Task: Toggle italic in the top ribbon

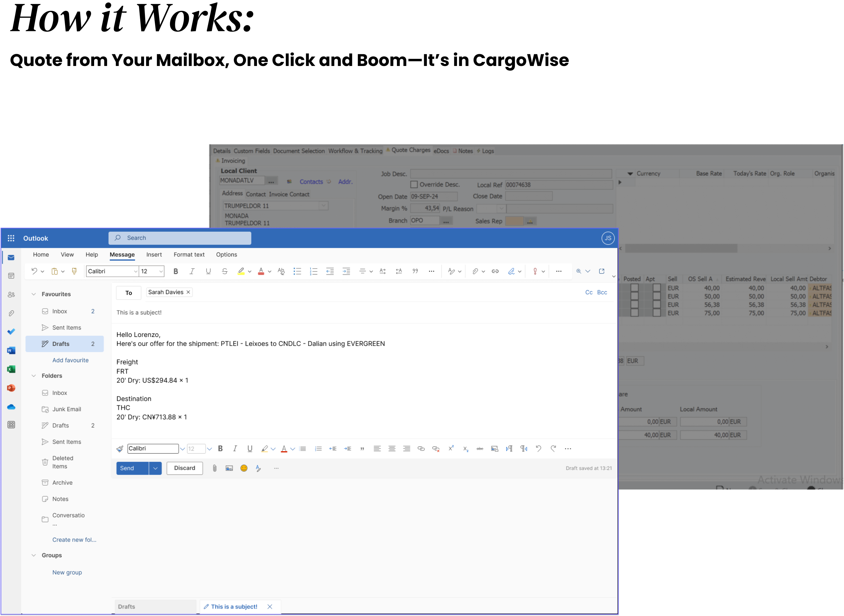Action: click(192, 272)
